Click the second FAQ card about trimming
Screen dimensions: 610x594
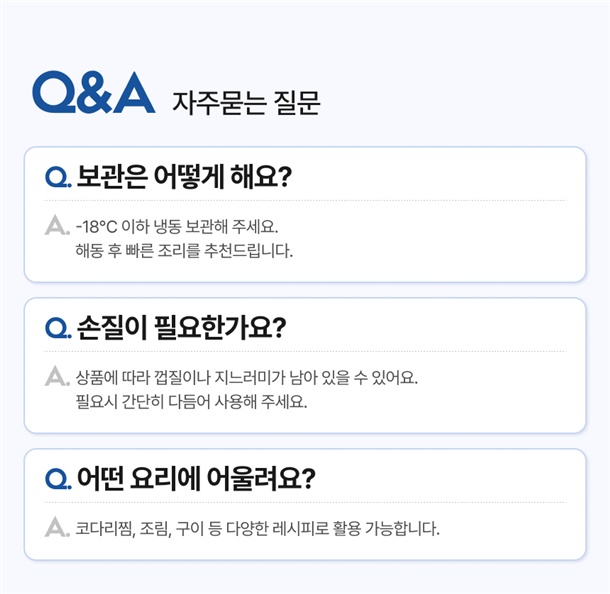(x=305, y=365)
